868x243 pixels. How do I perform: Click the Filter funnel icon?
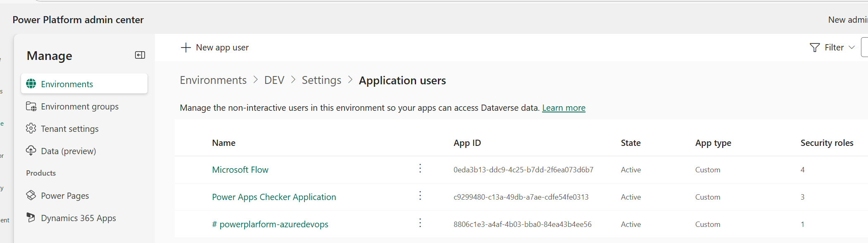click(815, 48)
